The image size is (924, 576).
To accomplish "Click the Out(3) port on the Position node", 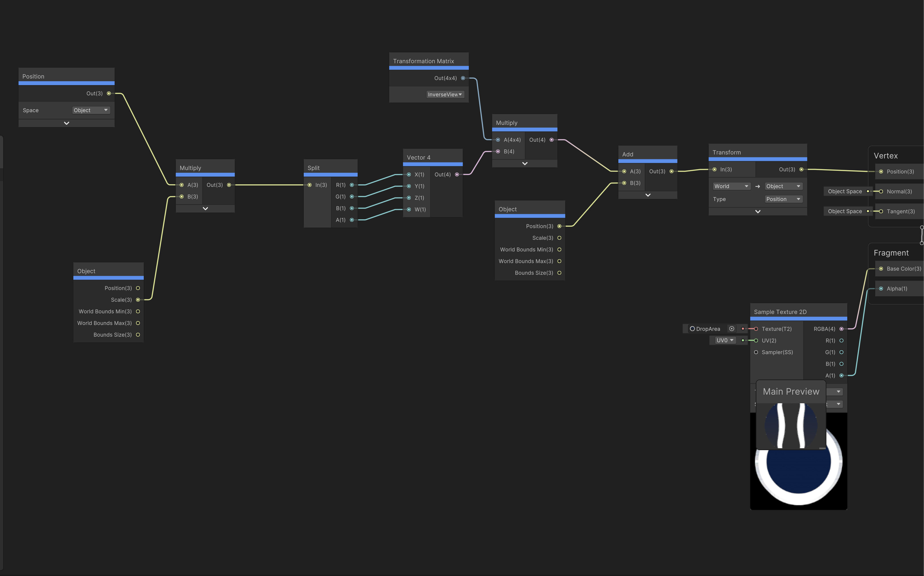I will point(109,93).
